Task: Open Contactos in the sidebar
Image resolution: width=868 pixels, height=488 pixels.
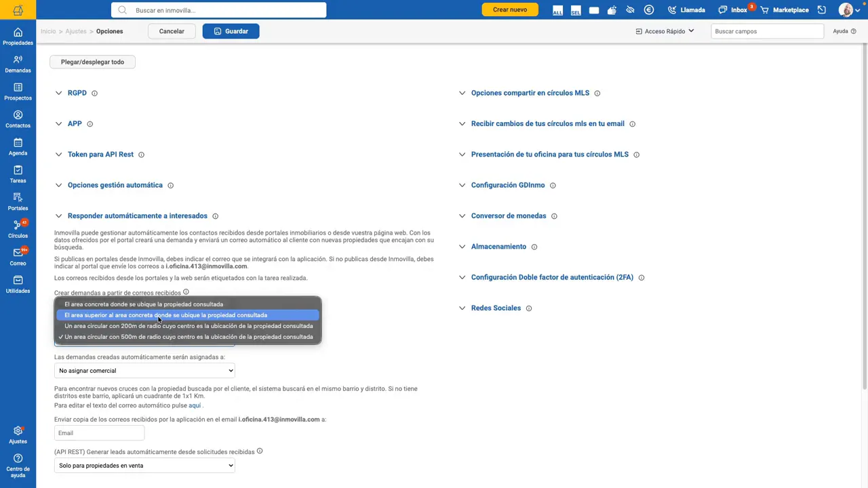Action: pyautogui.click(x=18, y=119)
